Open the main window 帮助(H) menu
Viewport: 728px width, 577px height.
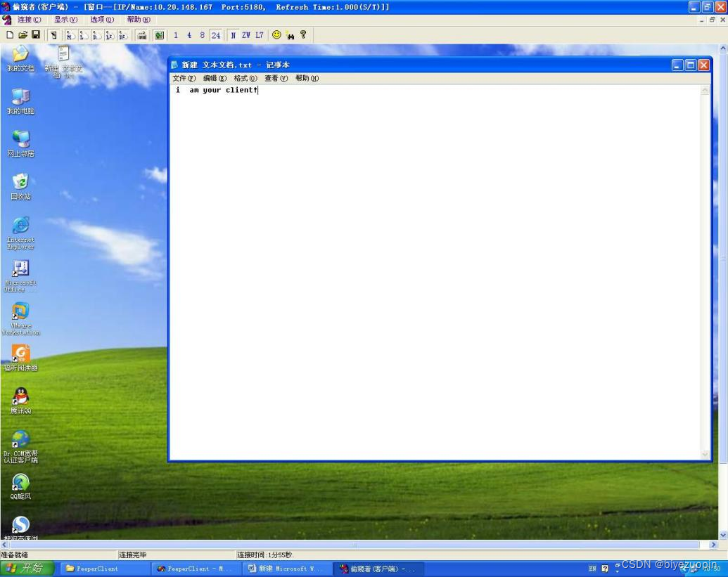pos(139,20)
